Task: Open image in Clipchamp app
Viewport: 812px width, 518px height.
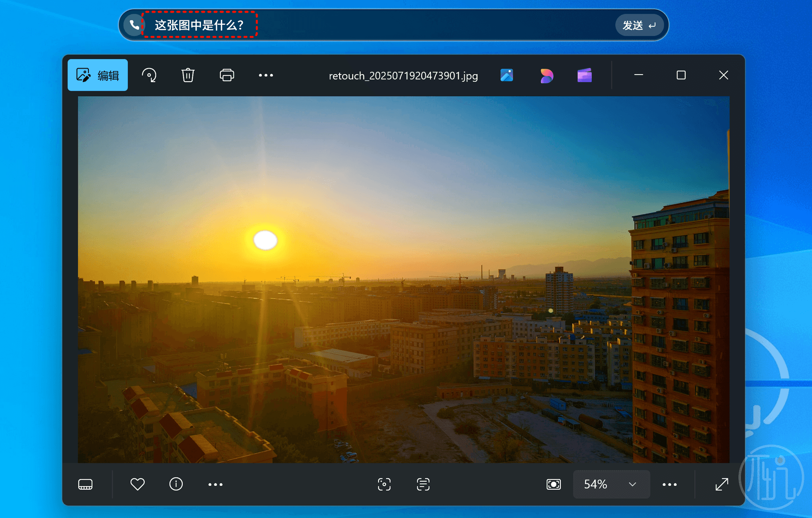Action: pos(584,76)
